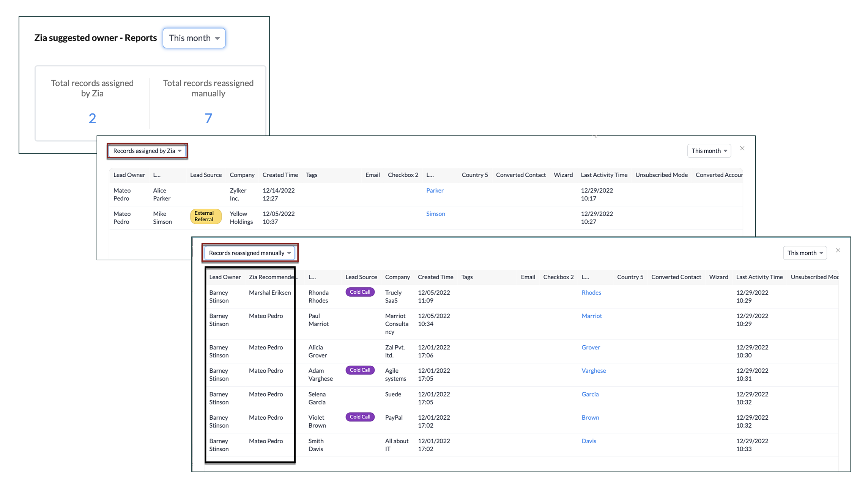Open This month filter beside Reports title

(x=194, y=38)
